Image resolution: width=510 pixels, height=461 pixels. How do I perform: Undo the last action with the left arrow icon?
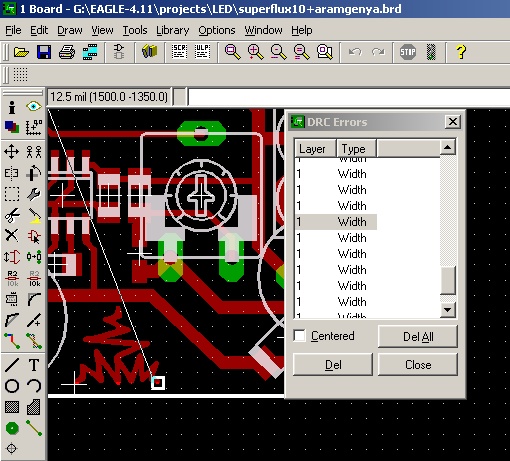pos(355,52)
